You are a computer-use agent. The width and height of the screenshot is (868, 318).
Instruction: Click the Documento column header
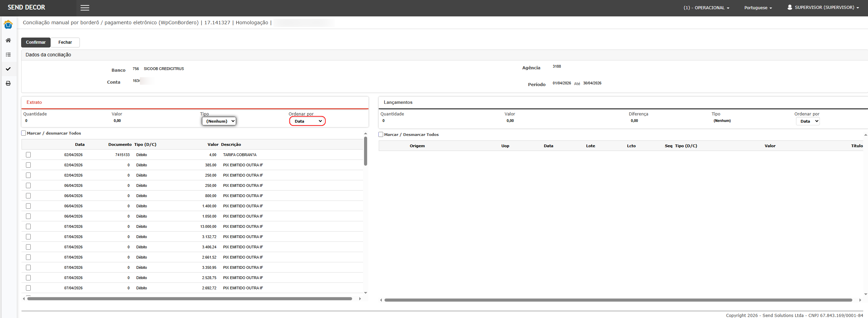[120, 145]
